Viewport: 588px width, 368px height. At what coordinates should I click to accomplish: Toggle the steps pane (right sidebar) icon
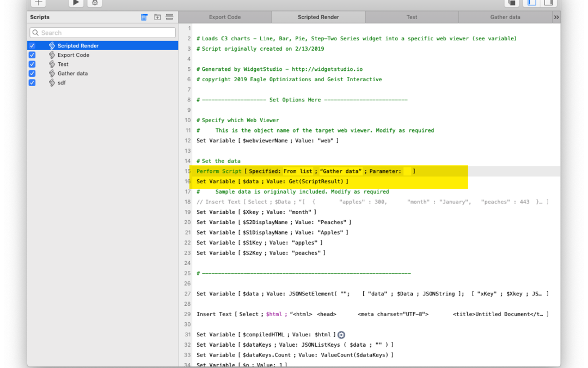pyautogui.click(x=548, y=3)
